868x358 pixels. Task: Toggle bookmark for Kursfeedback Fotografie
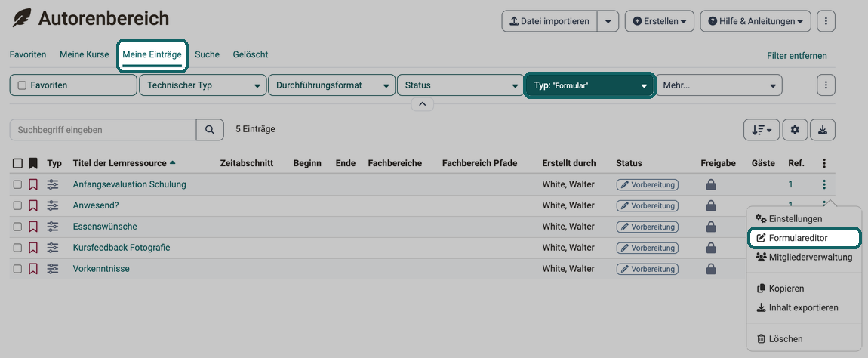click(x=33, y=248)
